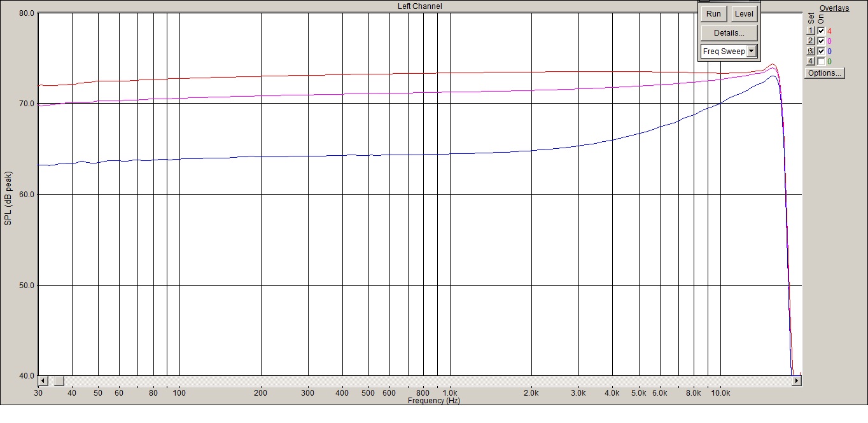Click the scrollbar left arrow
The image size is (868, 423).
[x=43, y=381]
